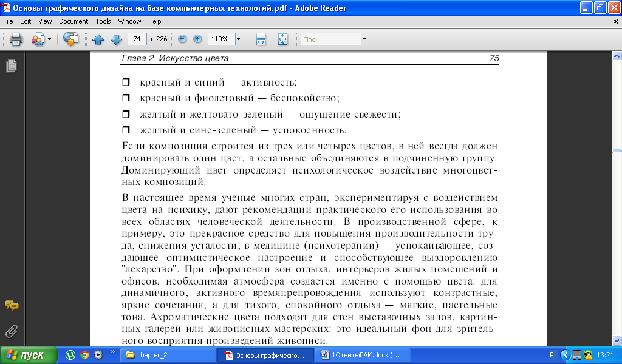Open the File menu
The height and width of the screenshot is (364, 622).
click(8, 21)
